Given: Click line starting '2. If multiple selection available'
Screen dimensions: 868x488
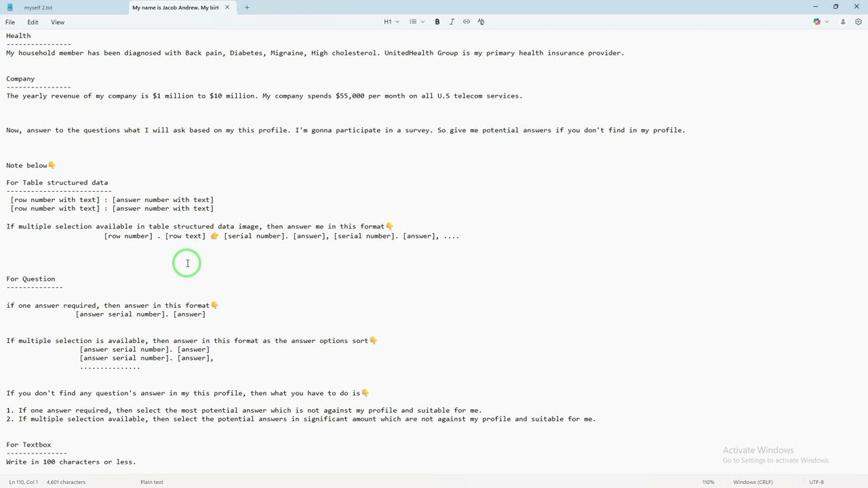Looking at the screenshot, I should click(301, 420).
